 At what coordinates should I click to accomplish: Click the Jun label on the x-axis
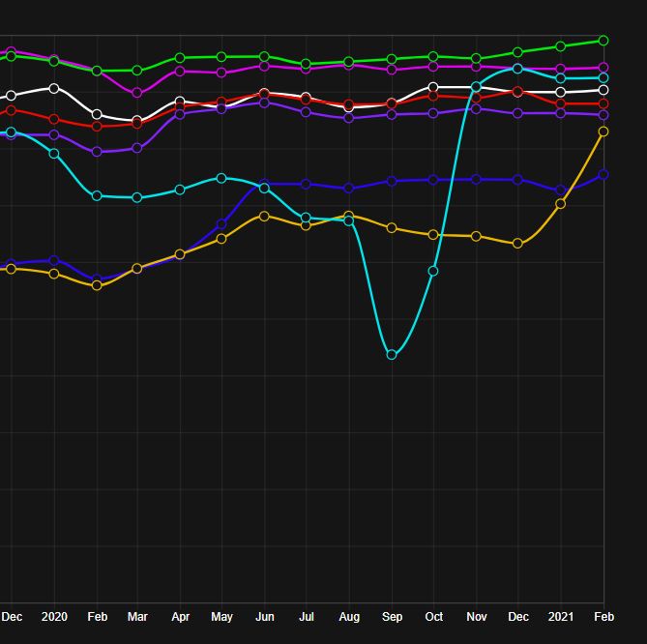coord(264,616)
